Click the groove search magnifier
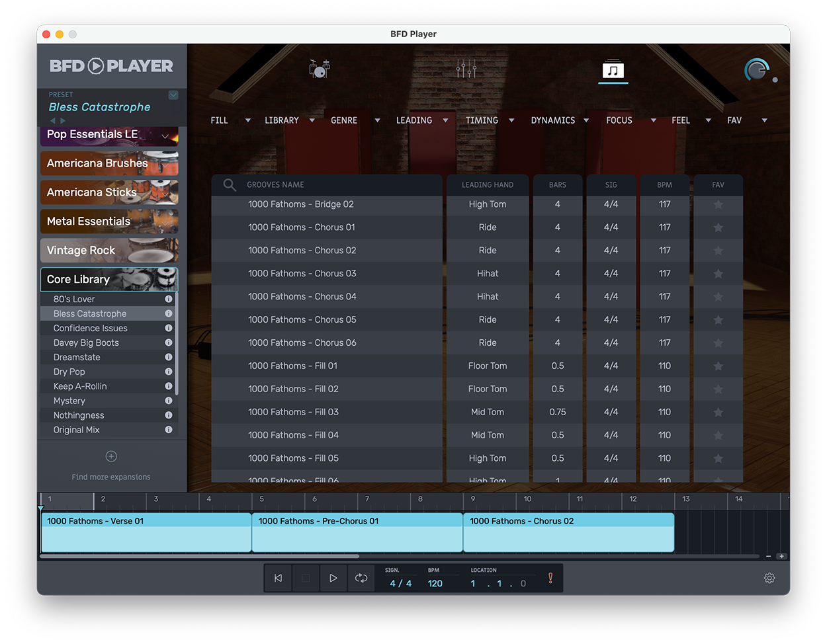 (229, 184)
